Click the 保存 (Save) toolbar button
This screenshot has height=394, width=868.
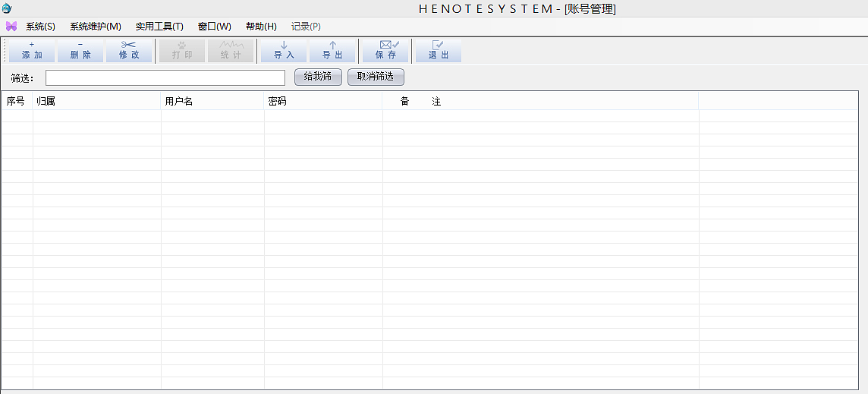pyautogui.click(x=386, y=50)
